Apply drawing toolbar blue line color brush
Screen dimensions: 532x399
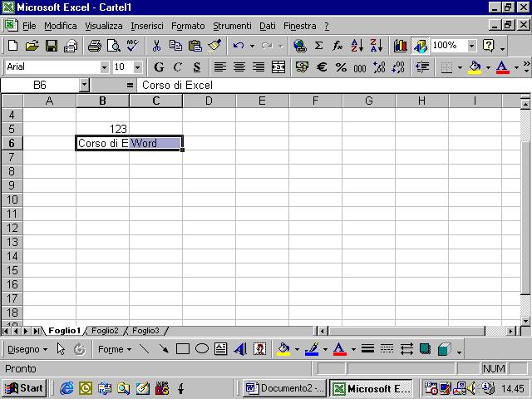pos(312,349)
